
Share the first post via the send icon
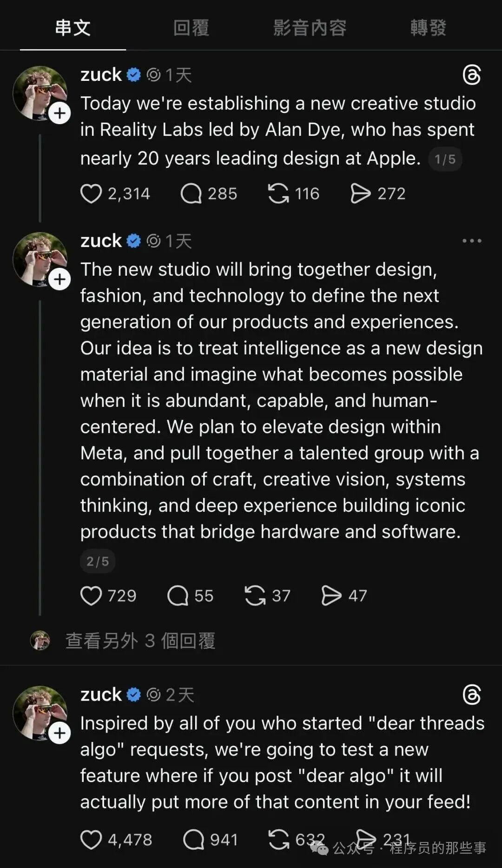[362, 193]
